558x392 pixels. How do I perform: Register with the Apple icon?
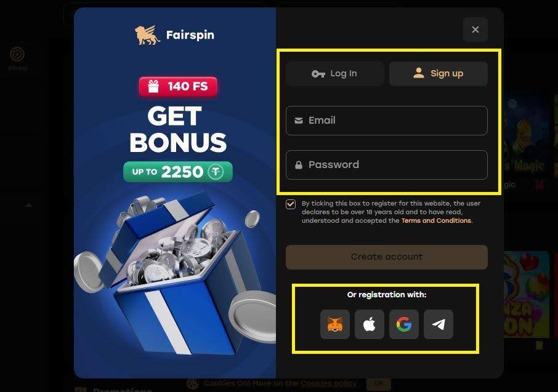pyautogui.click(x=370, y=324)
